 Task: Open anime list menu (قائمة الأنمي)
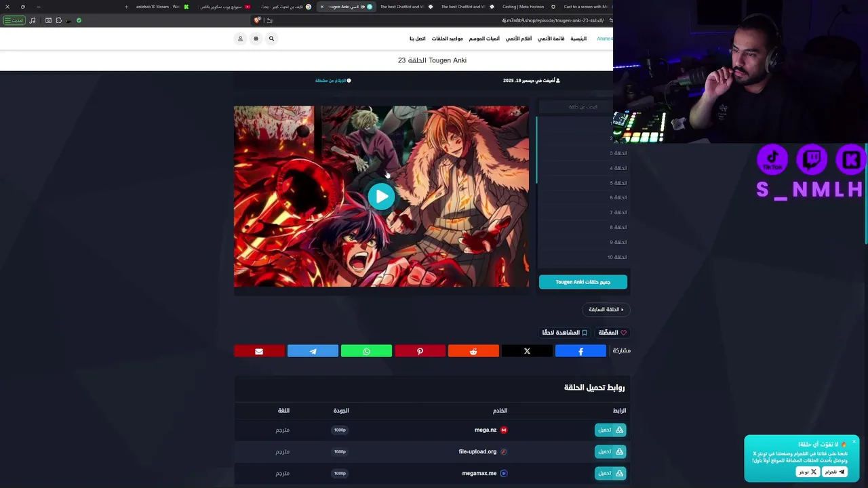coord(551,39)
